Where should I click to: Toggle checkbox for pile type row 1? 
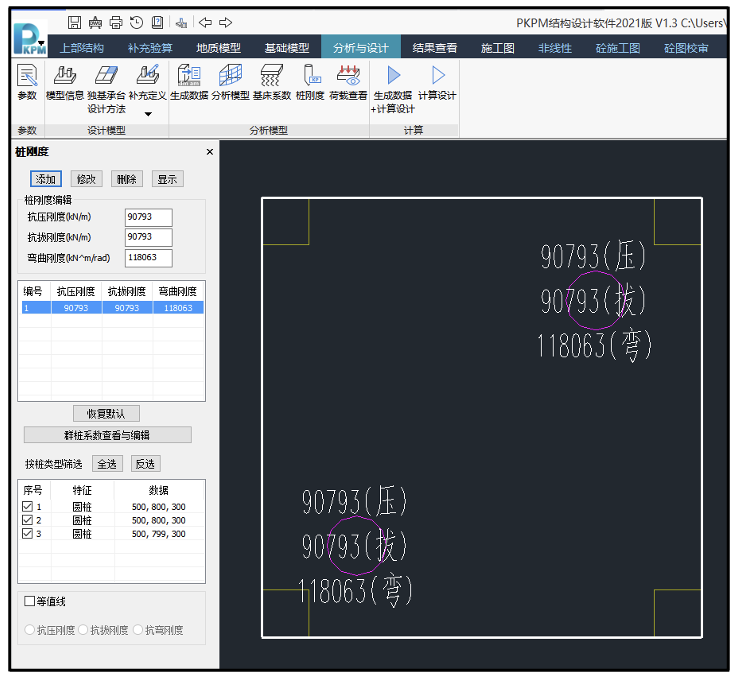pyautogui.click(x=27, y=506)
